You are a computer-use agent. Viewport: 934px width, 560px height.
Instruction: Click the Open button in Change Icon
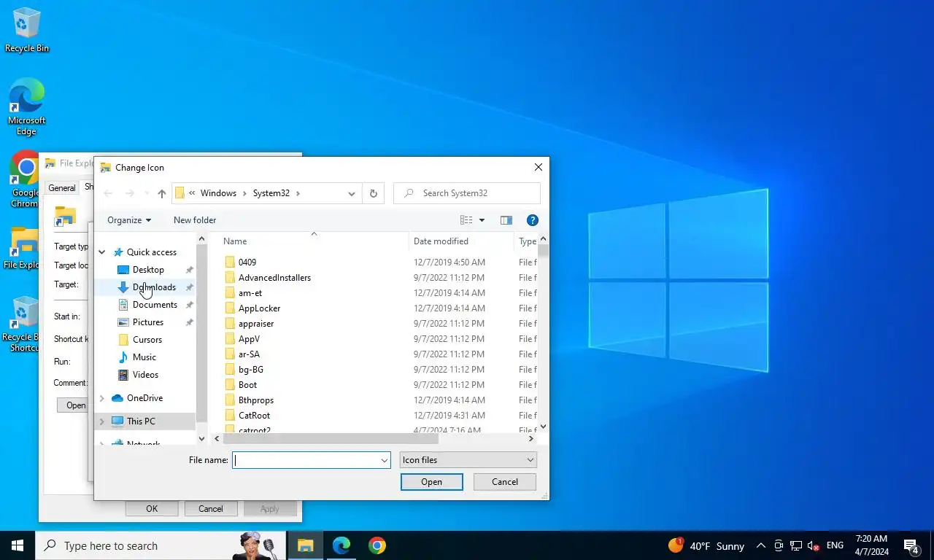pyautogui.click(x=431, y=482)
